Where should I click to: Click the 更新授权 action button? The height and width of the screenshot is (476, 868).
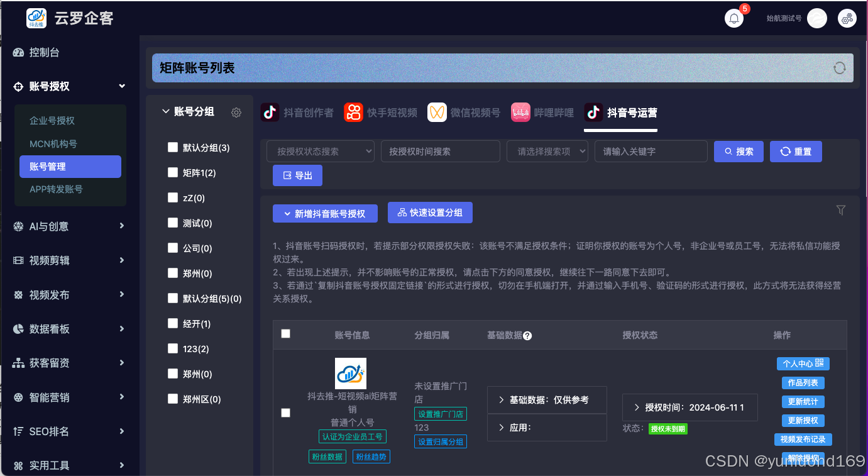coord(803,420)
